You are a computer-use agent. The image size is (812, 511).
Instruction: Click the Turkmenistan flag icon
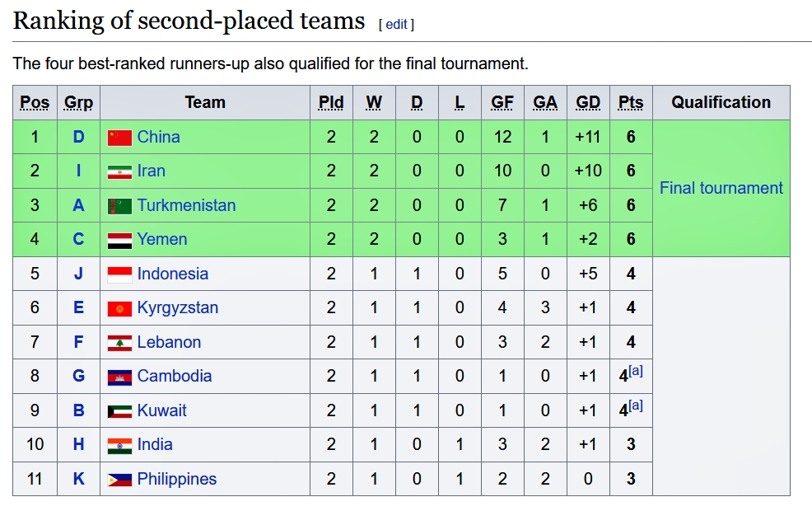click(119, 206)
